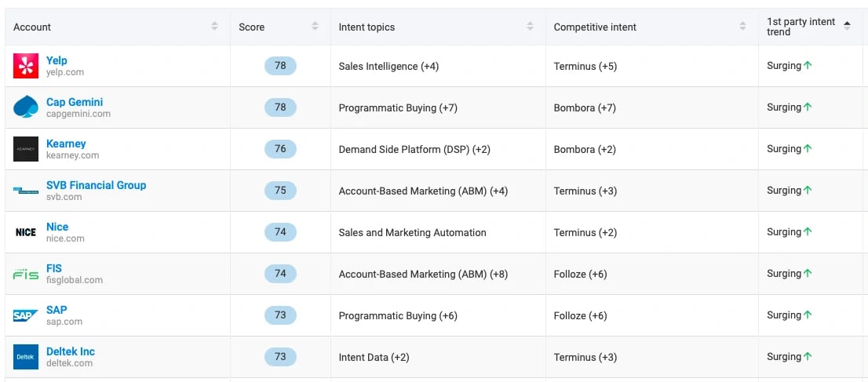Click Terminus (+2) competitive intent

click(585, 232)
